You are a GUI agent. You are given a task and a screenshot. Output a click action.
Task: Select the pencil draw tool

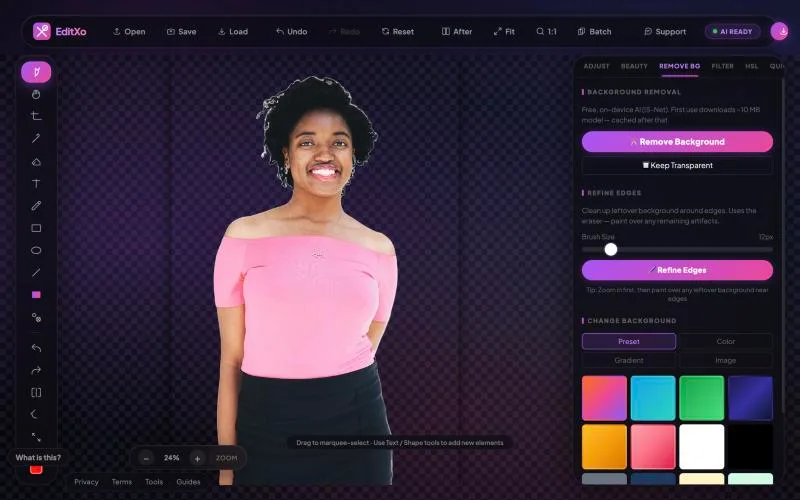[x=36, y=206]
